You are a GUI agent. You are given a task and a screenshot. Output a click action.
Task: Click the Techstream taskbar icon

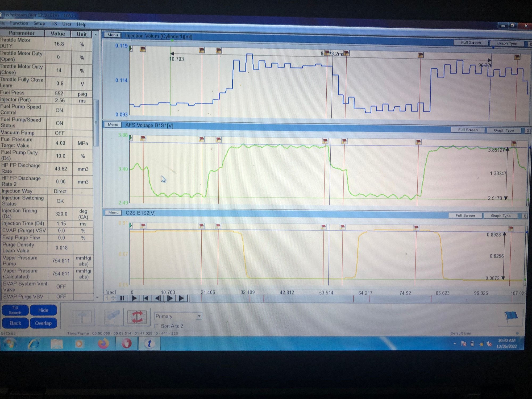click(x=149, y=344)
